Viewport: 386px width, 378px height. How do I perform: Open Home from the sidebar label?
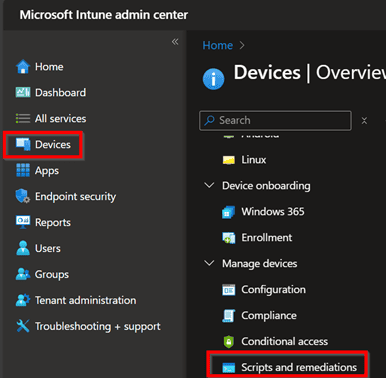(49, 67)
